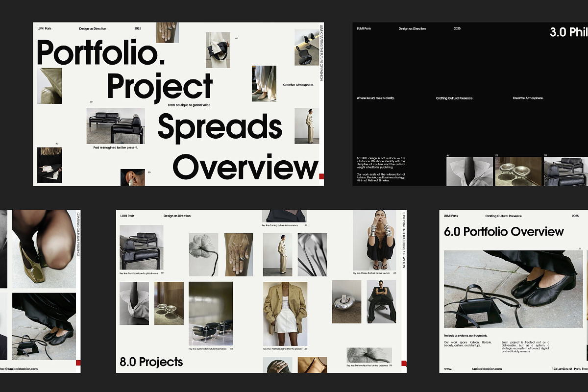Select "Key line: From boutique to global voice" caption

[139, 273]
